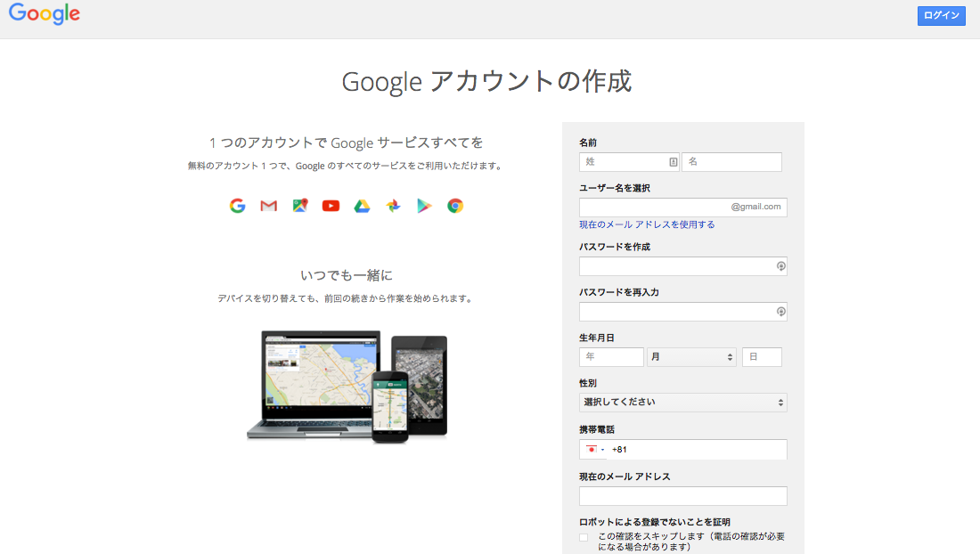Click the username @gmail.com field
Viewport: 980px width, 554px height.
[x=682, y=207]
